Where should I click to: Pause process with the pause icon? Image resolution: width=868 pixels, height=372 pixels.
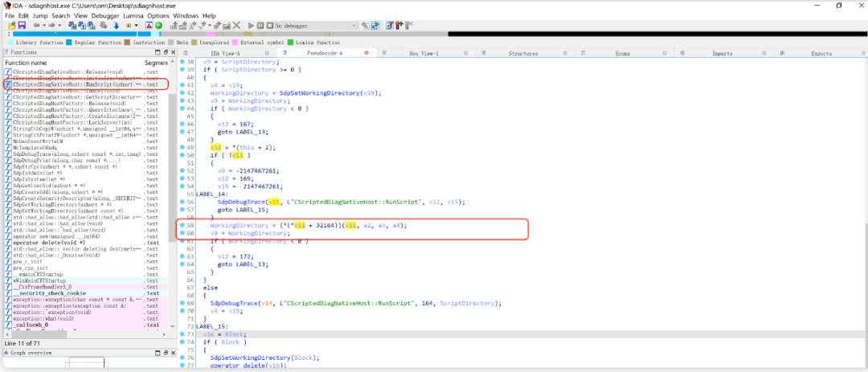[x=260, y=26]
